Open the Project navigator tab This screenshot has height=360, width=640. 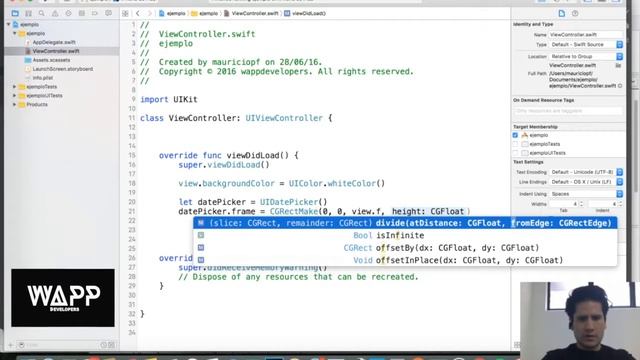[15, 13]
